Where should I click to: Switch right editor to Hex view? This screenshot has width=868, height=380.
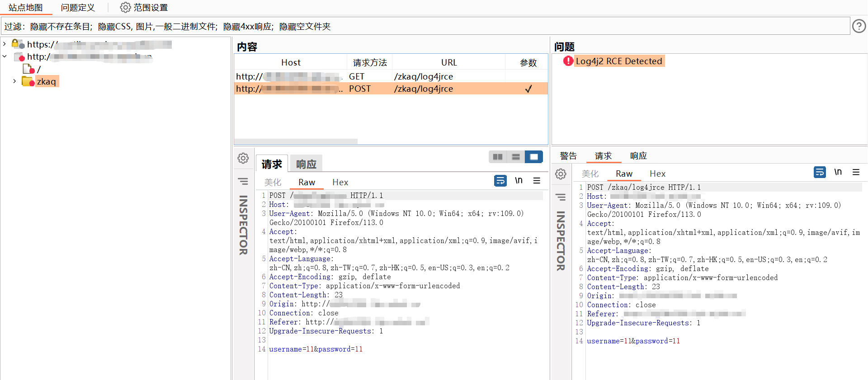coord(658,174)
